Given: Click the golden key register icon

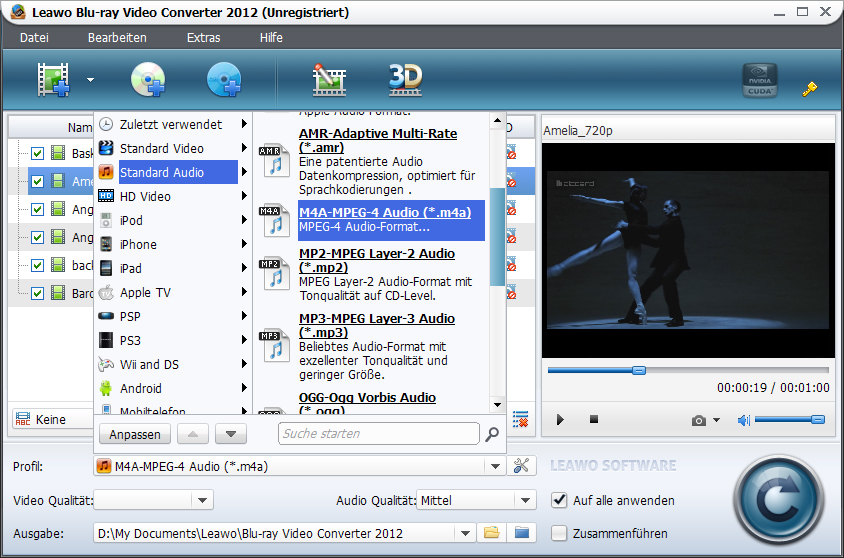Looking at the screenshot, I should [810, 88].
